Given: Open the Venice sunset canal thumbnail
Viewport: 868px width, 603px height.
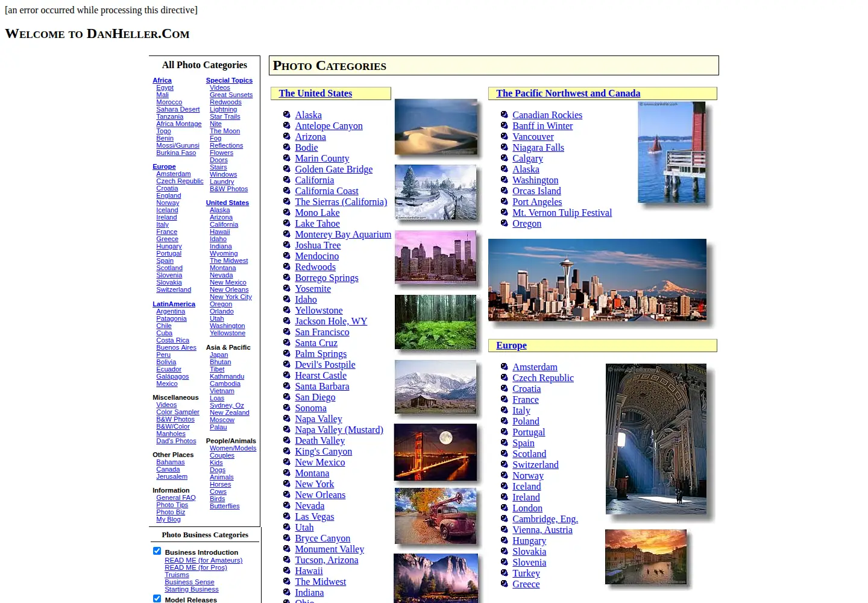Looking at the screenshot, I should [646, 557].
